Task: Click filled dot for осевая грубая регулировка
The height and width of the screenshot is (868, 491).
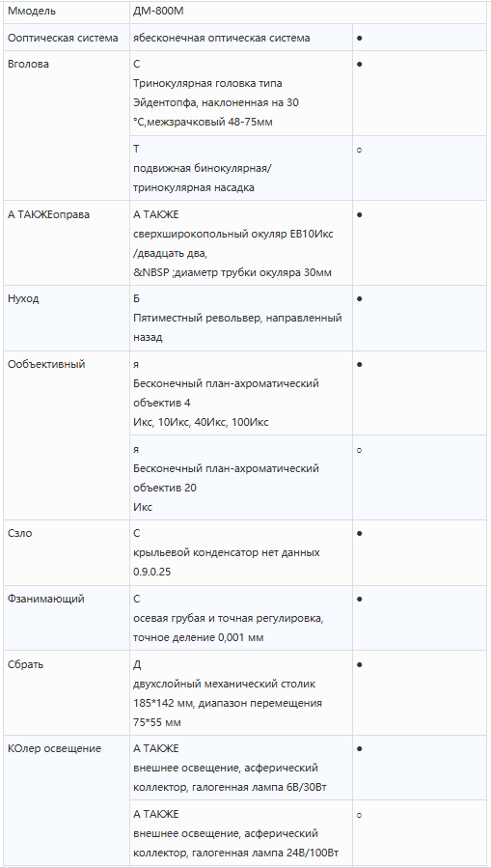Action: click(360, 599)
